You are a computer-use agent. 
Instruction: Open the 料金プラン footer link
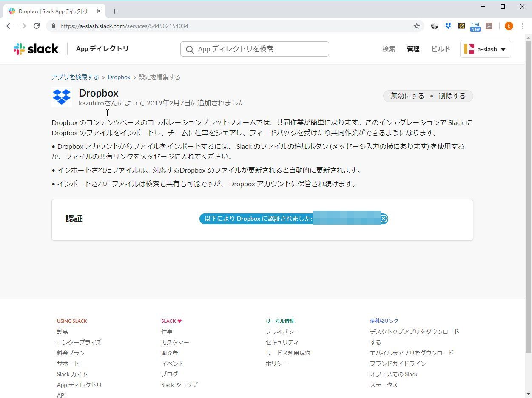click(x=71, y=353)
